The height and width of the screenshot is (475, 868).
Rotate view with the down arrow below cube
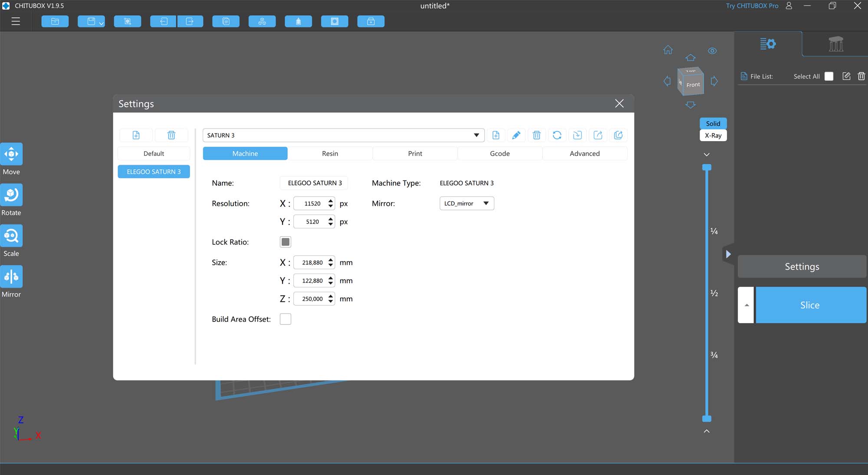tap(690, 105)
